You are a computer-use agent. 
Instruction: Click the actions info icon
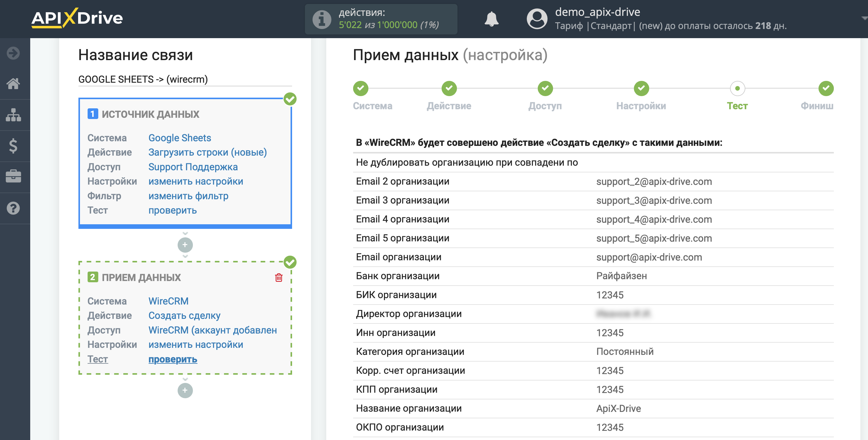pos(322,19)
